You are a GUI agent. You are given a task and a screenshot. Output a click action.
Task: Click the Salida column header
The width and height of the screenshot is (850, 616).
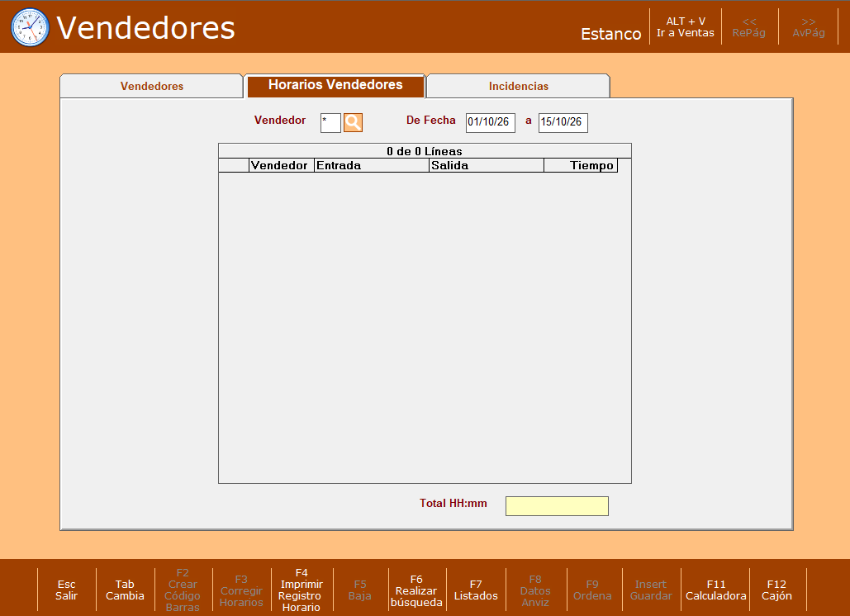pyautogui.click(x=487, y=165)
